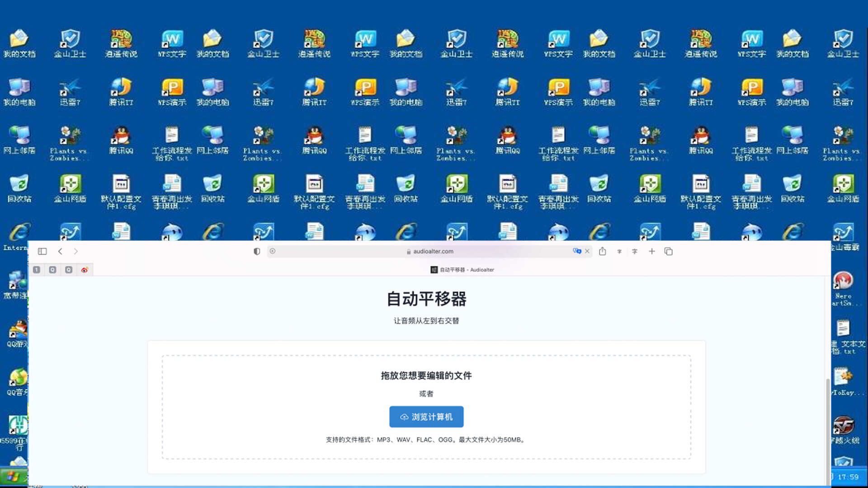Click the smaller 字 text-size toolbar icon
This screenshot has width=868, height=488.
click(x=619, y=252)
